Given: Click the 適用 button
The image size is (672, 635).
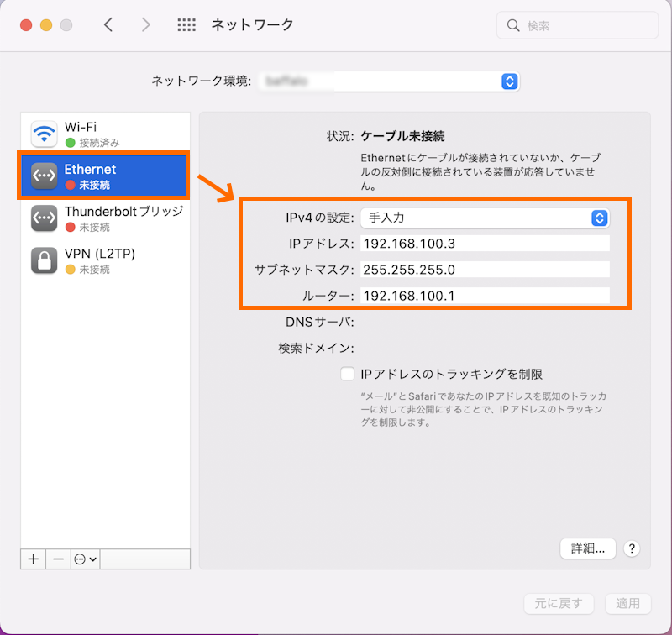Looking at the screenshot, I should coord(627,603).
